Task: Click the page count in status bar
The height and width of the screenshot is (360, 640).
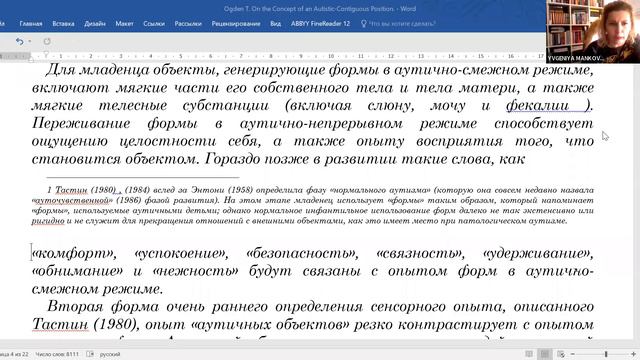Action: click(14, 354)
